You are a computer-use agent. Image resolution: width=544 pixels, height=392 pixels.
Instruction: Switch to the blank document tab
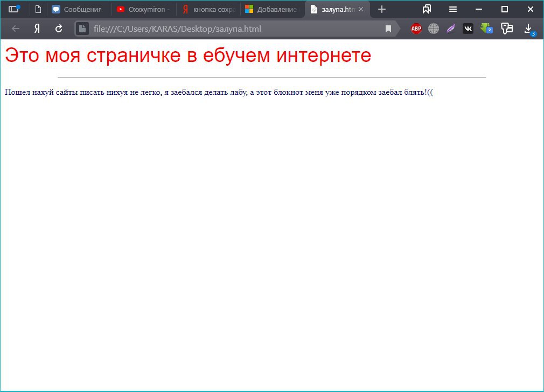coord(38,9)
